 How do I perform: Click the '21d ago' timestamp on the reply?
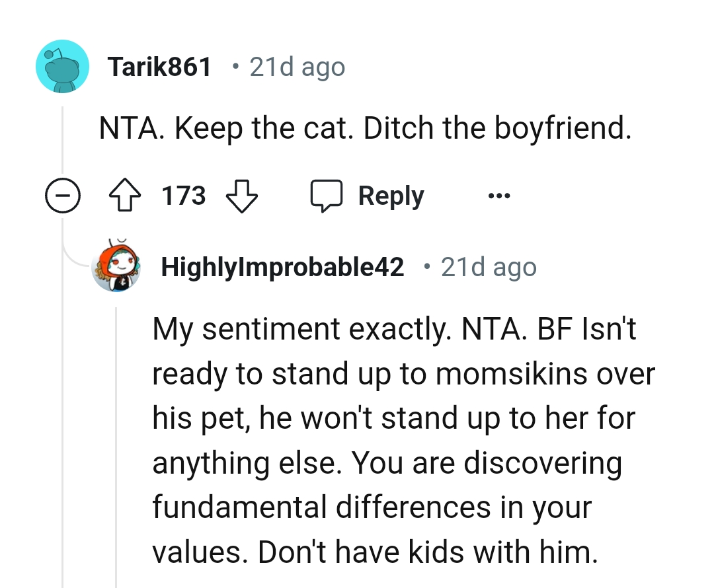(x=489, y=267)
